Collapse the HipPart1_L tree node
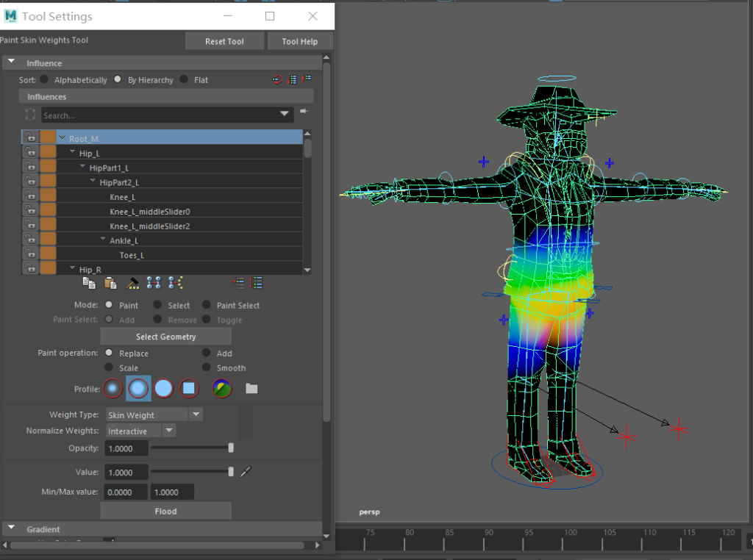This screenshot has width=753, height=560. (82, 166)
